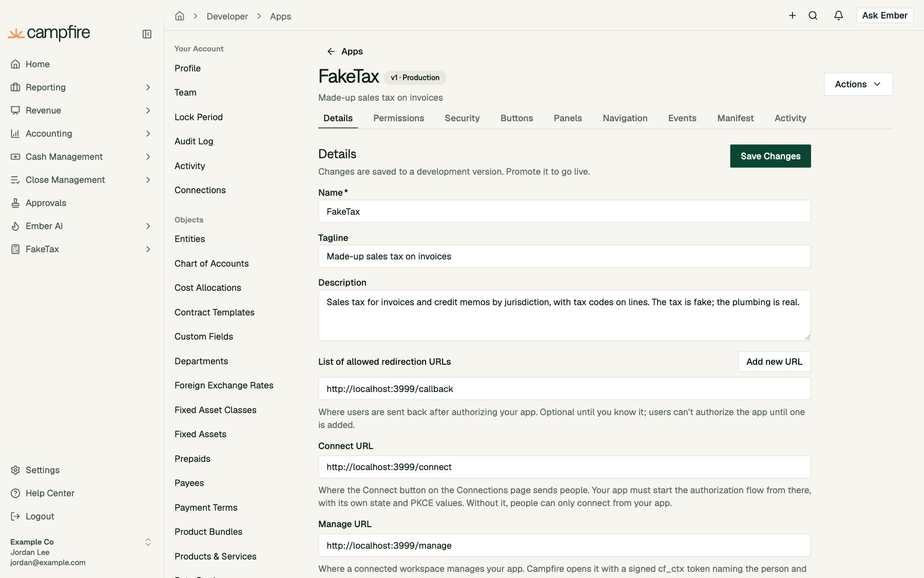
Task: Open notifications with the bell icon
Action: click(x=838, y=15)
